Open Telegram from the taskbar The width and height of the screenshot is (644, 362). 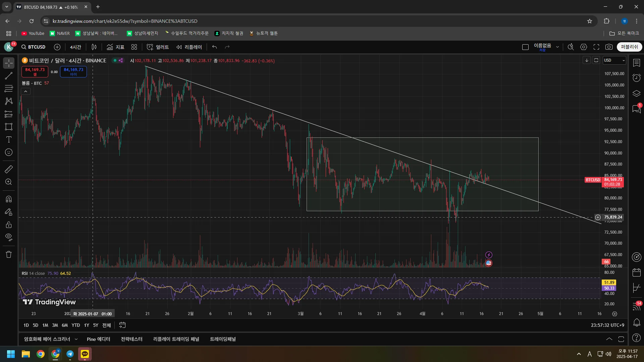(x=70, y=354)
